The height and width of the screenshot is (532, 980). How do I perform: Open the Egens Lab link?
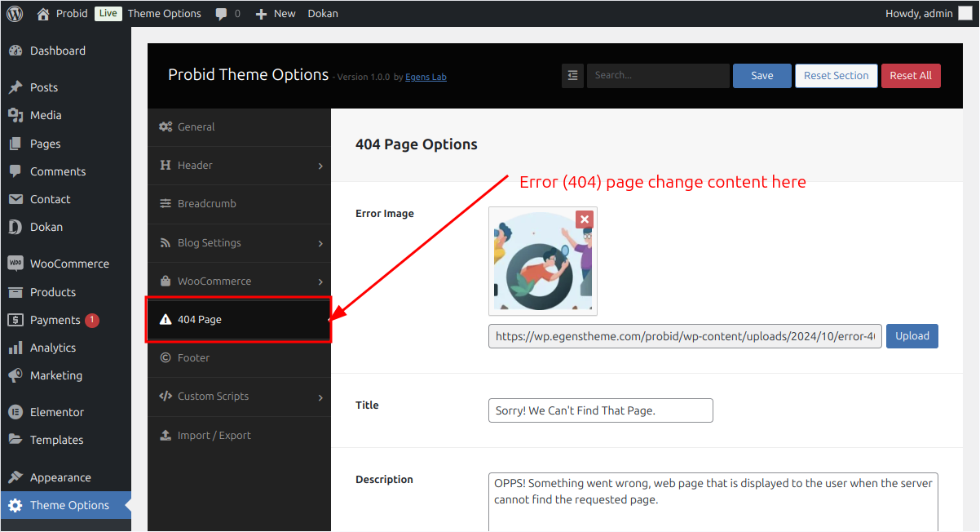[426, 77]
